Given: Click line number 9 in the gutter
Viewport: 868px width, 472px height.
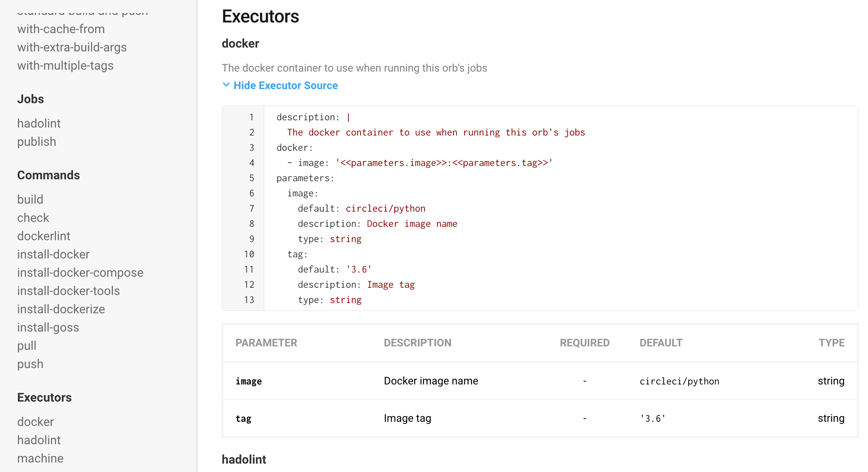Looking at the screenshot, I should click(x=252, y=239).
